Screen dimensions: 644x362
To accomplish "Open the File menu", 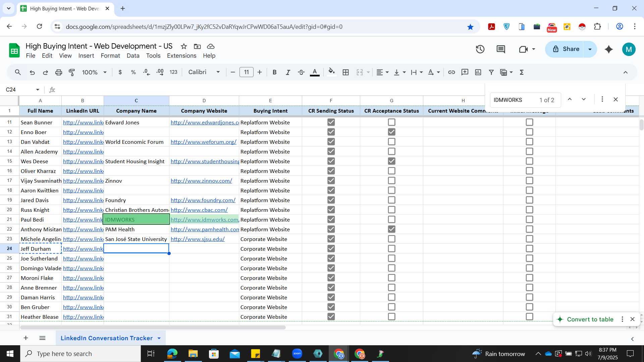I will coord(31,56).
